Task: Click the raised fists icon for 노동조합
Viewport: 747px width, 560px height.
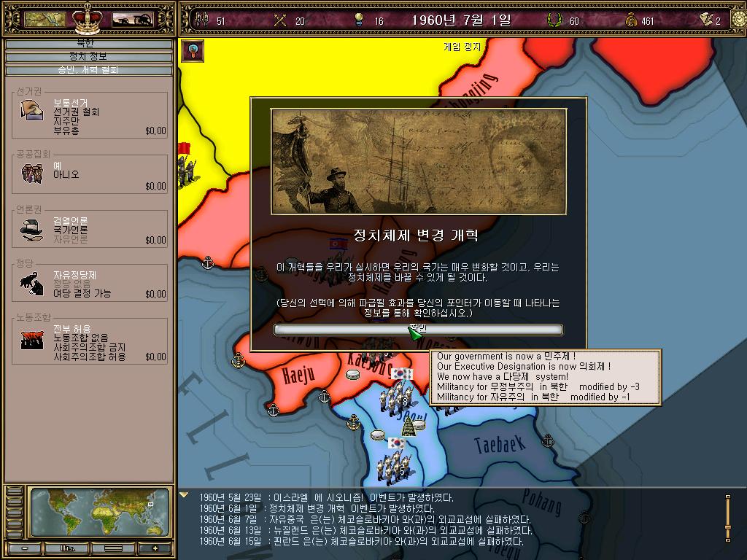Action: [32, 341]
